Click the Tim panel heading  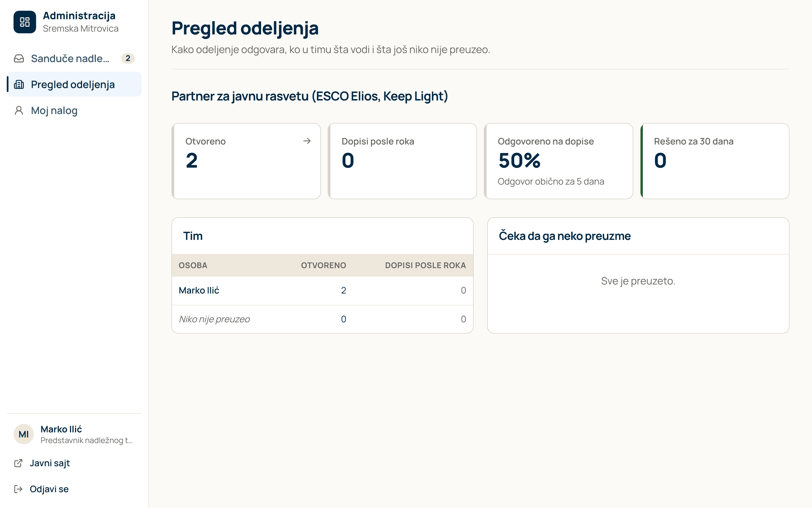(193, 236)
